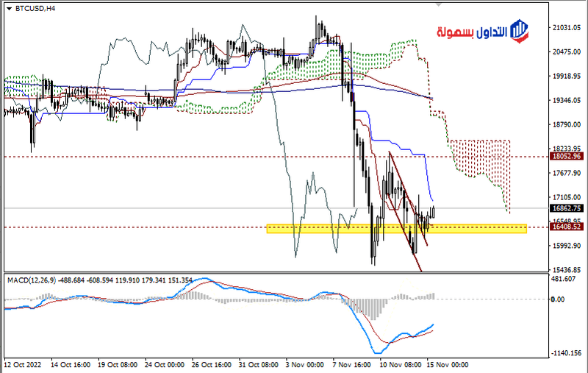Open the dropdown arrow beside BTCUSD,H4
Image resolution: width=588 pixels, height=373 pixels.
(x=8, y=7)
